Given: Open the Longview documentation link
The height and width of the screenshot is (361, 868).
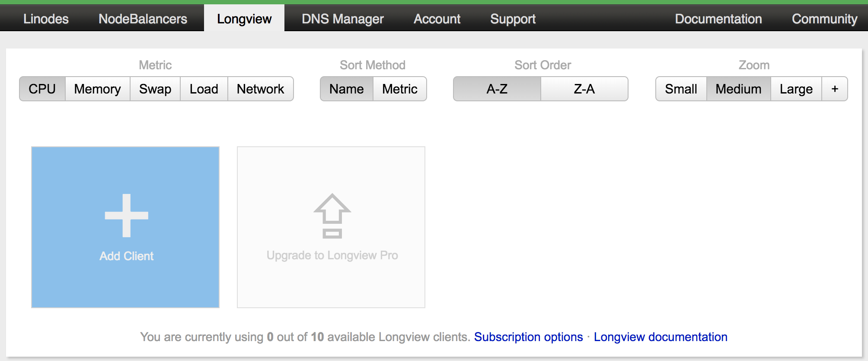Looking at the screenshot, I should coord(660,337).
